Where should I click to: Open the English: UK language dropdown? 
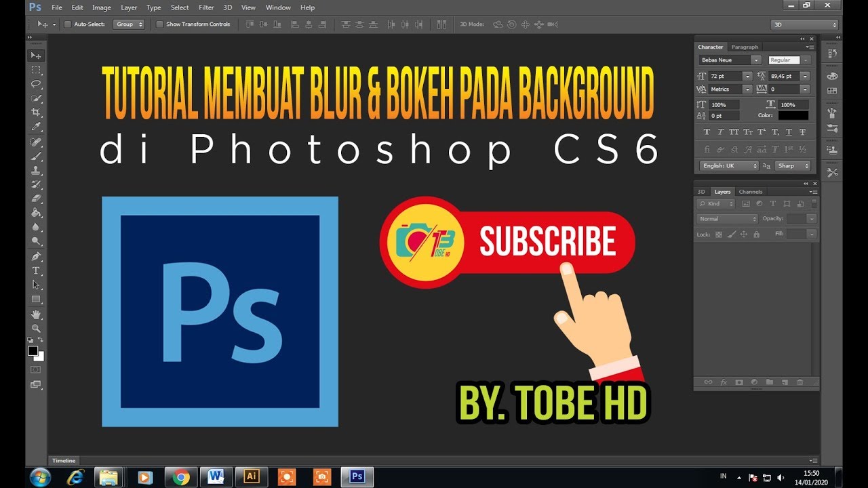[729, 166]
